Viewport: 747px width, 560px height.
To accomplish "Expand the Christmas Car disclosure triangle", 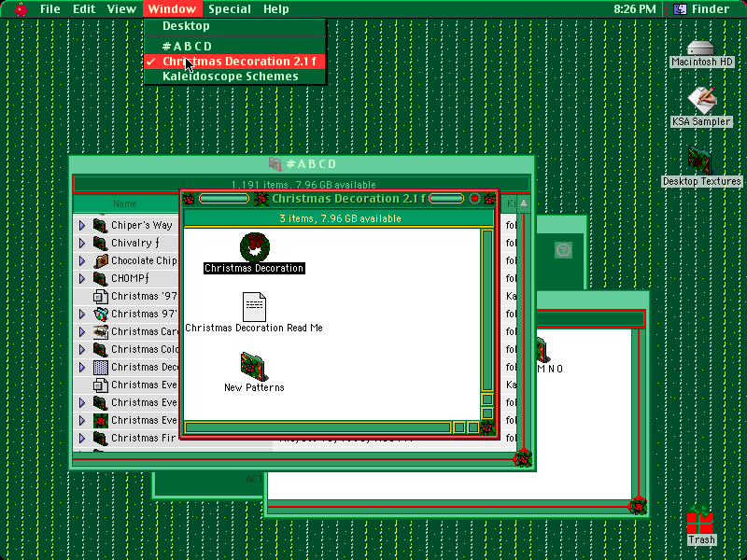I will tap(82, 331).
